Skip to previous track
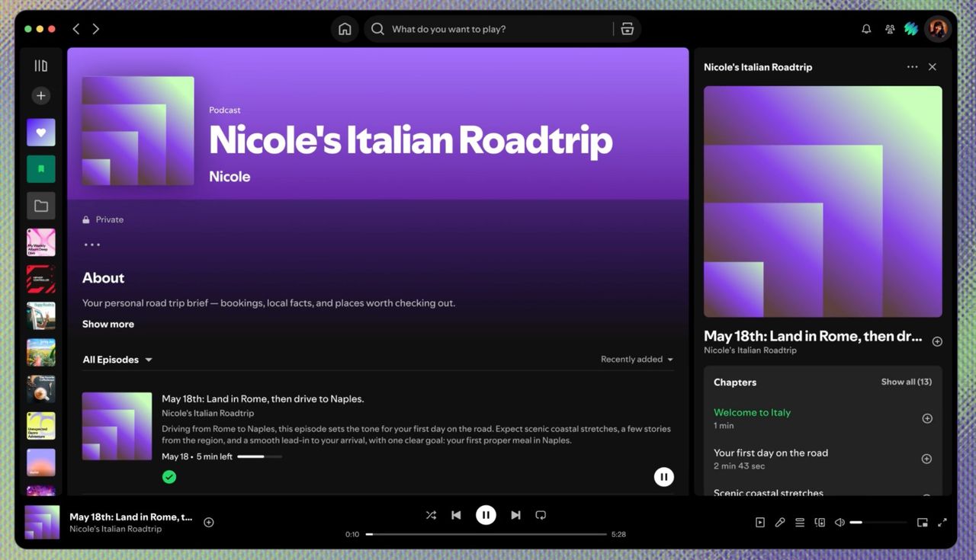 [456, 515]
